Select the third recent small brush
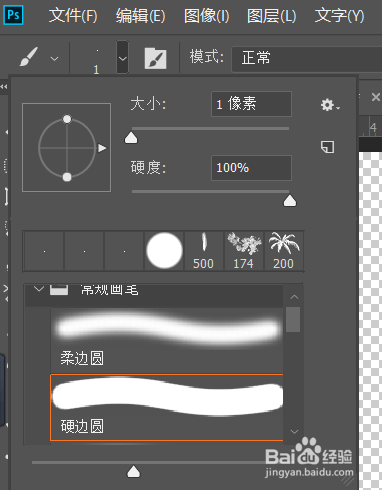The height and width of the screenshot is (490, 382). [x=124, y=251]
